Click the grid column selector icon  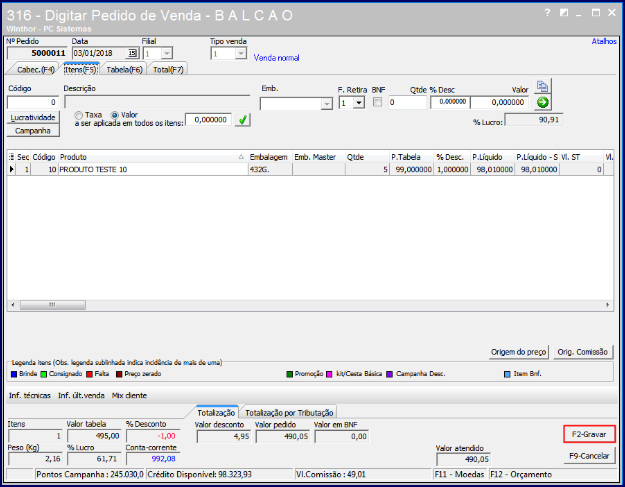coord(11,157)
